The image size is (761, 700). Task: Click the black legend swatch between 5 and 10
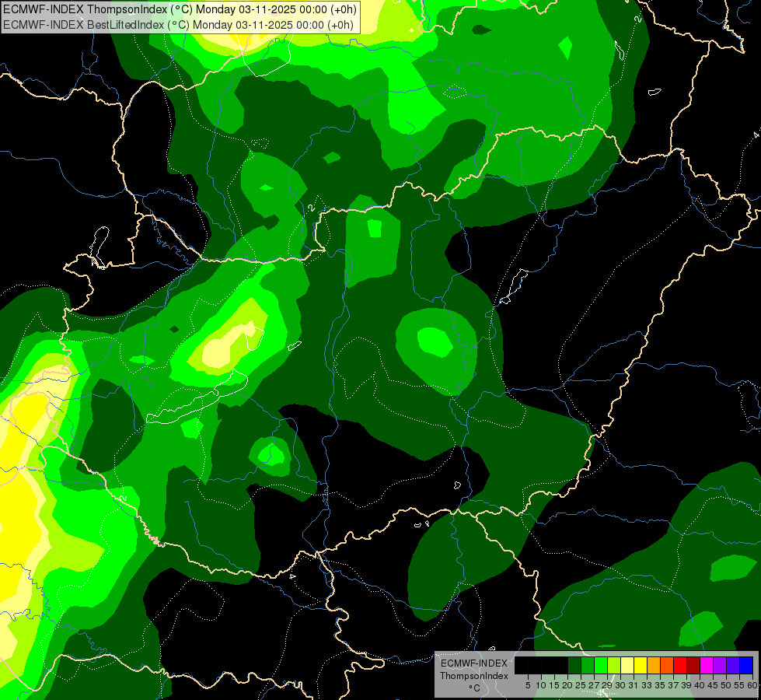pos(535,665)
